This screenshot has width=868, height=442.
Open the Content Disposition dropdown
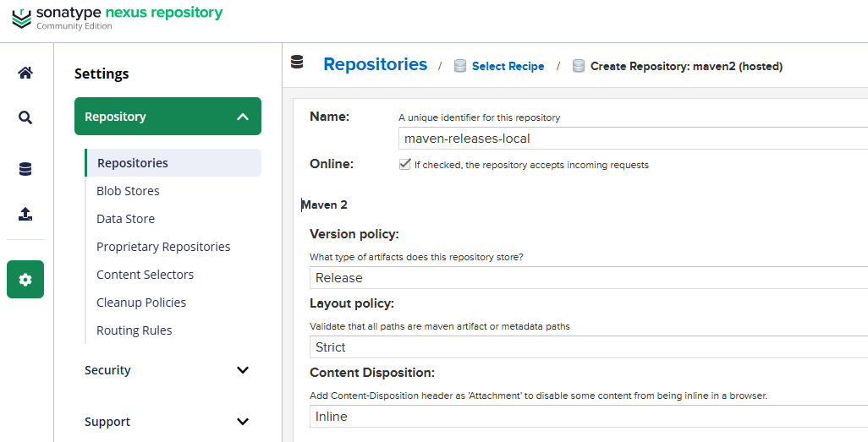click(589, 416)
